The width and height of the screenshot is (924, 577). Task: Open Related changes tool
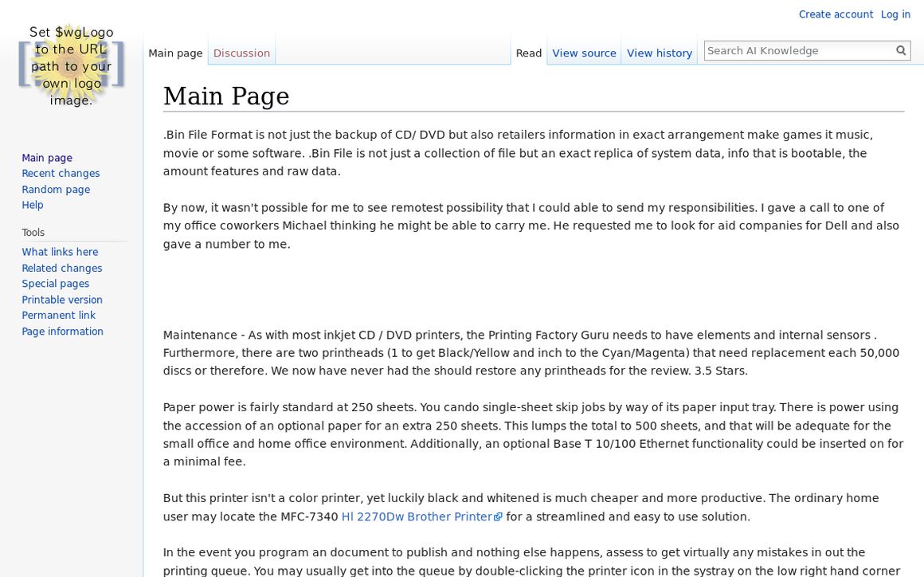[x=62, y=268]
